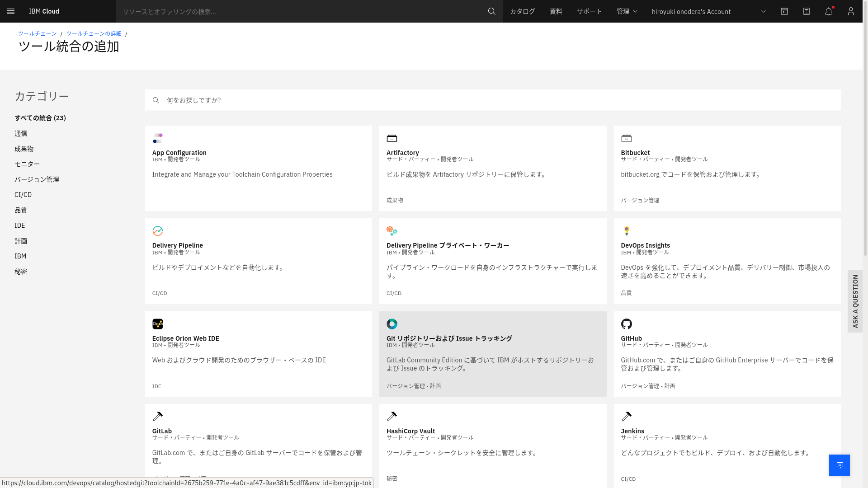Open the カタログ menu item
This screenshot has height=488, width=868.
pyautogui.click(x=522, y=11)
